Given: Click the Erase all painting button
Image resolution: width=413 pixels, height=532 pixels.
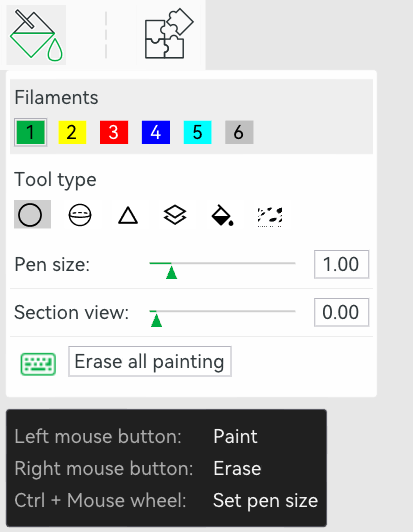Looking at the screenshot, I should (x=150, y=361).
